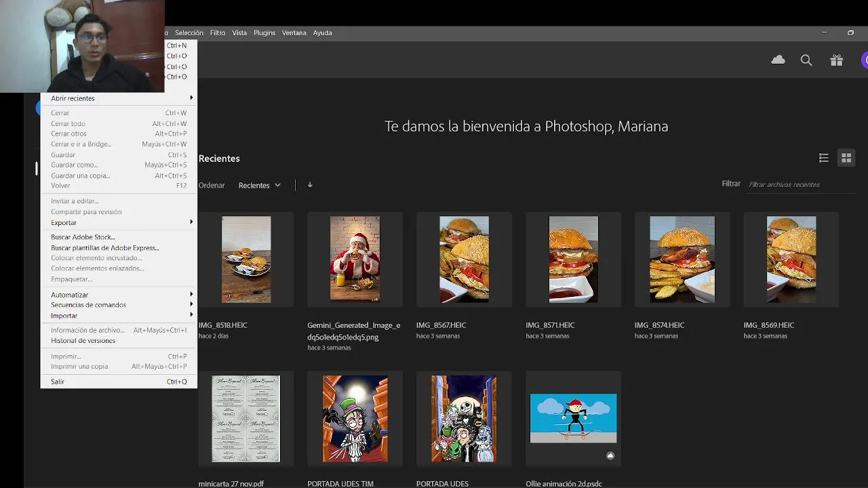Screen dimensions: 868x488
Task: Choose Salir to quit Photoshop
Action: tap(119, 382)
